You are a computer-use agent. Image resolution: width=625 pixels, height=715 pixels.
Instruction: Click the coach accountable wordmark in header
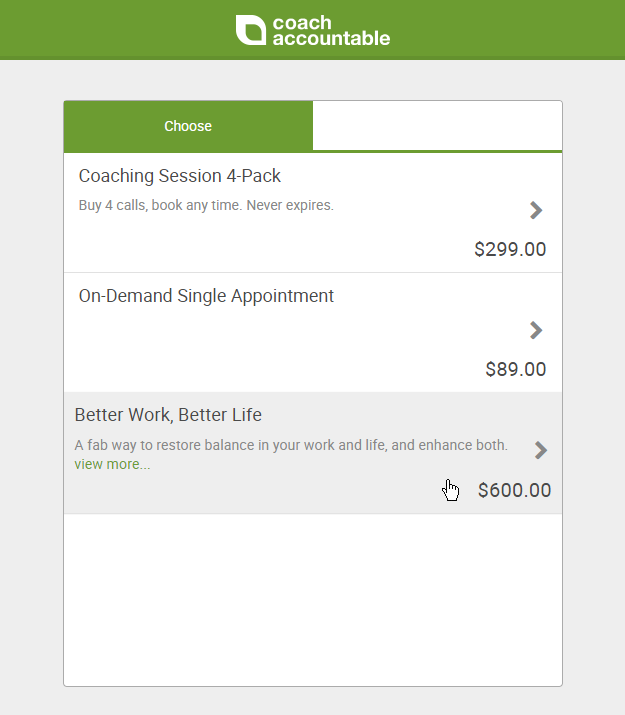click(331, 31)
